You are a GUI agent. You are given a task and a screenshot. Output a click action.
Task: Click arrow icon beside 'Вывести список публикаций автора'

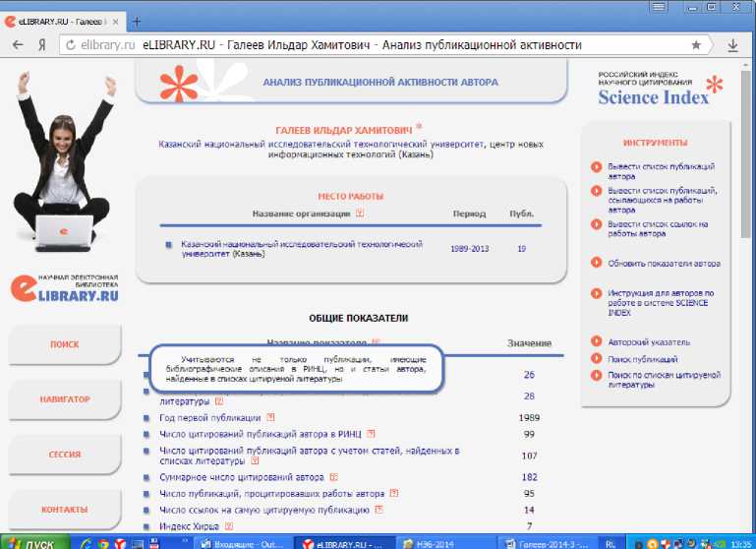(597, 167)
